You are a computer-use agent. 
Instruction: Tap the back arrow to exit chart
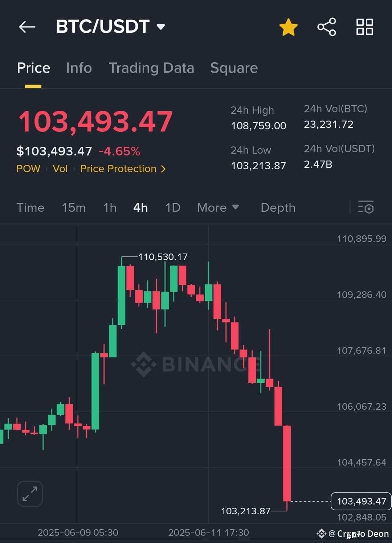(27, 27)
